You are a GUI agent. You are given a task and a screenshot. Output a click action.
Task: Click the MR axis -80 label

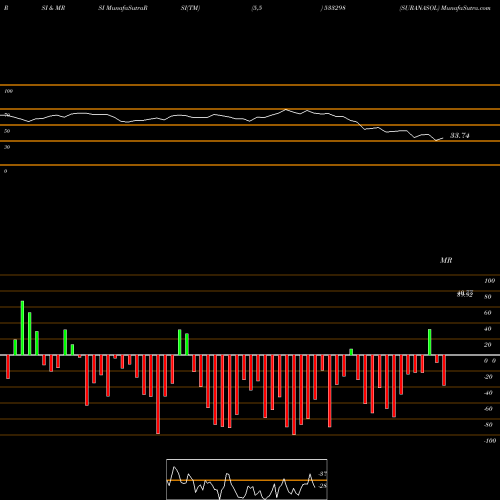[x=488, y=425]
